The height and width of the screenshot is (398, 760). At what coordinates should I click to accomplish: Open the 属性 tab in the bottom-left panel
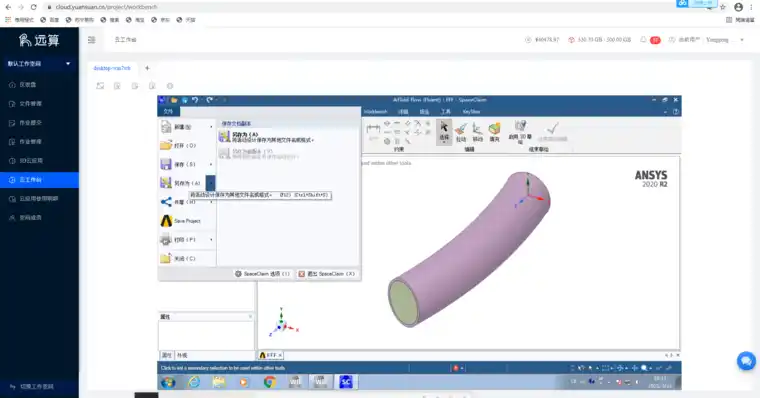coord(166,355)
